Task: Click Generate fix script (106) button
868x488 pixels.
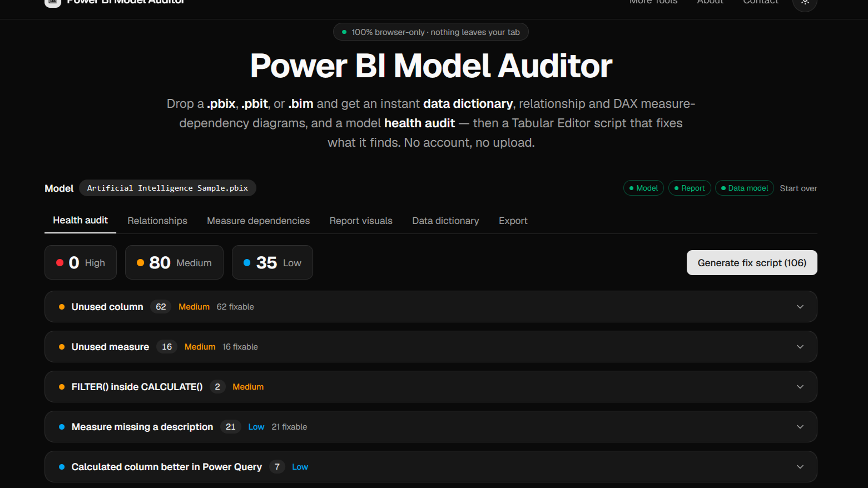Action: coord(752,262)
